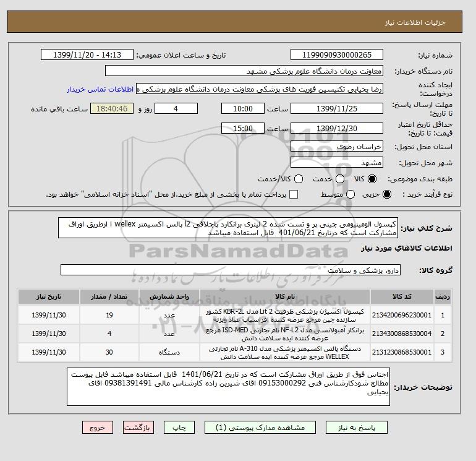Click the واحد شمارش column header
The width and height of the screenshot is (476, 461).
[x=169, y=296]
